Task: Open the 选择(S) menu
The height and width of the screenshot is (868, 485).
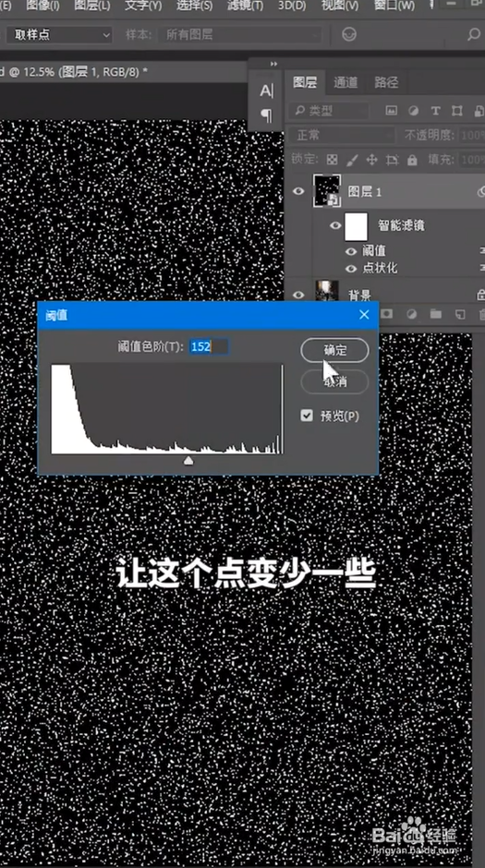Action: pos(194,6)
